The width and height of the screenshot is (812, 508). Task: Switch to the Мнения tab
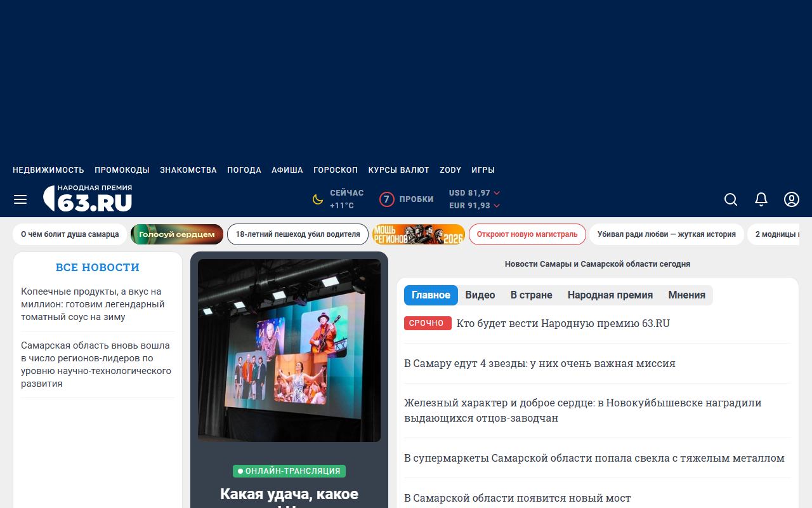point(687,295)
